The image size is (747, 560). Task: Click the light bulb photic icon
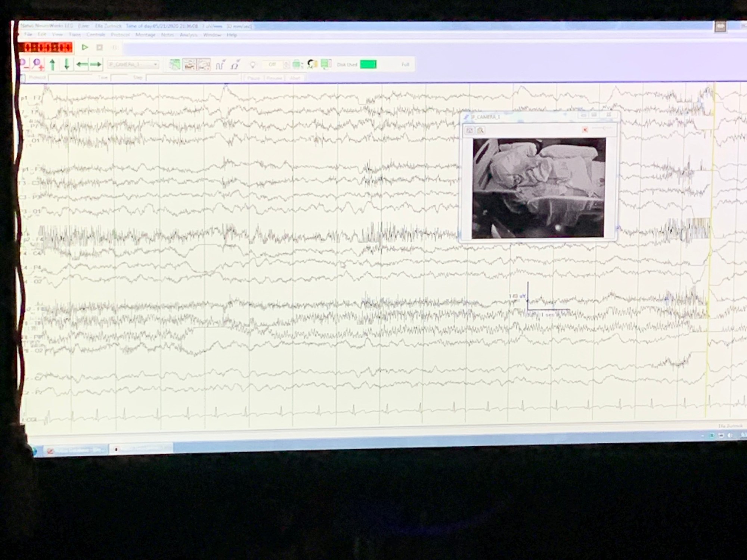click(253, 65)
